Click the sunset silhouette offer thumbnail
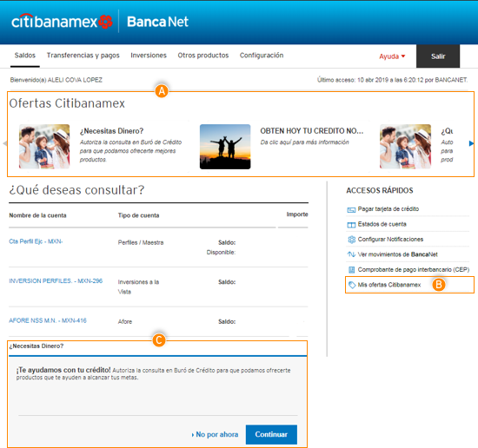Screen dimensions: 478x448 pyautogui.click(x=225, y=147)
